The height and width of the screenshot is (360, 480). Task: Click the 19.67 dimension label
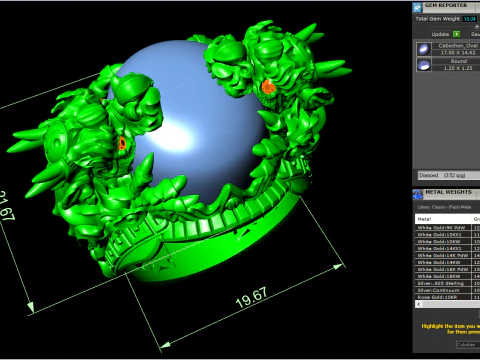[251, 298]
